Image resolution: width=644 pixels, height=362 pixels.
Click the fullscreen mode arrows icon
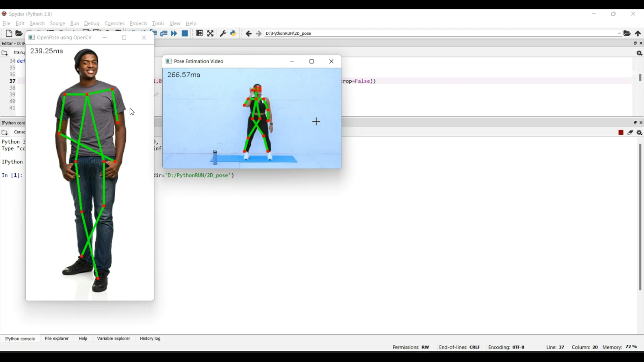[x=210, y=33]
